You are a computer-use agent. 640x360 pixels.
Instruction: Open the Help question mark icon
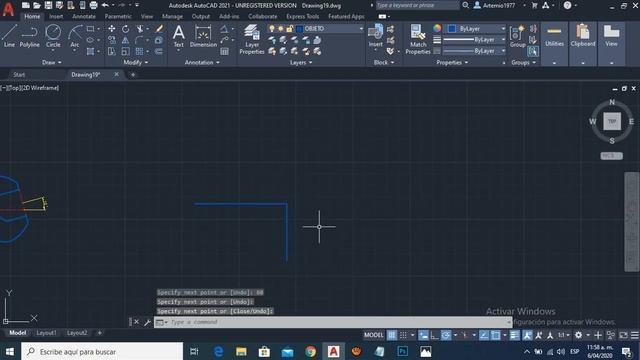coord(567,5)
